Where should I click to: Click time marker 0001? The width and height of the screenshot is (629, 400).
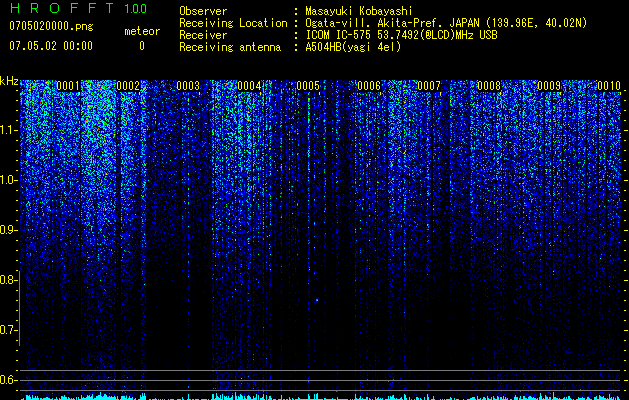tap(68, 86)
